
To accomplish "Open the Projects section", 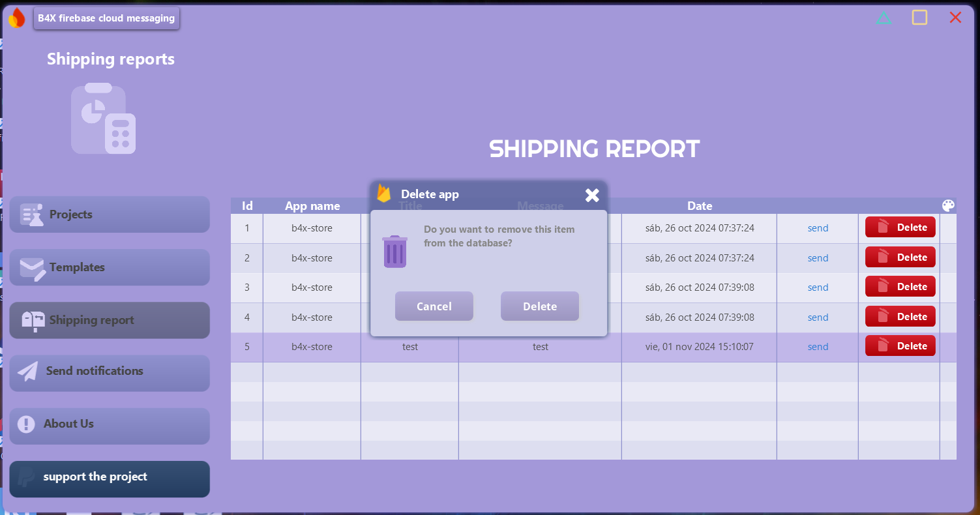I will tap(110, 214).
